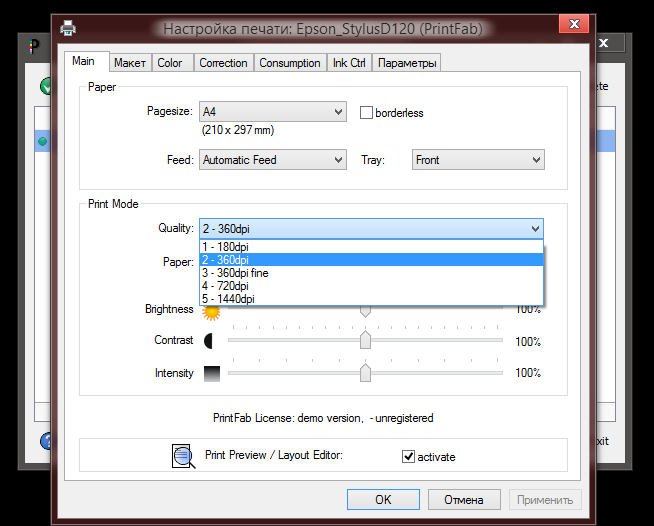Click the blue help icon in the background window
Image resolution: width=654 pixels, height=526 pixels.
tap(45, 441)
